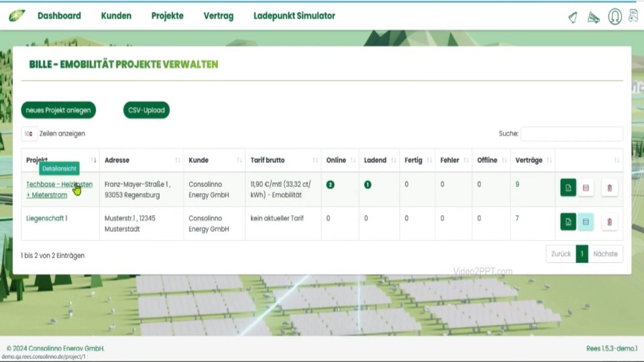Open the Kunden menu

(116, 16)
